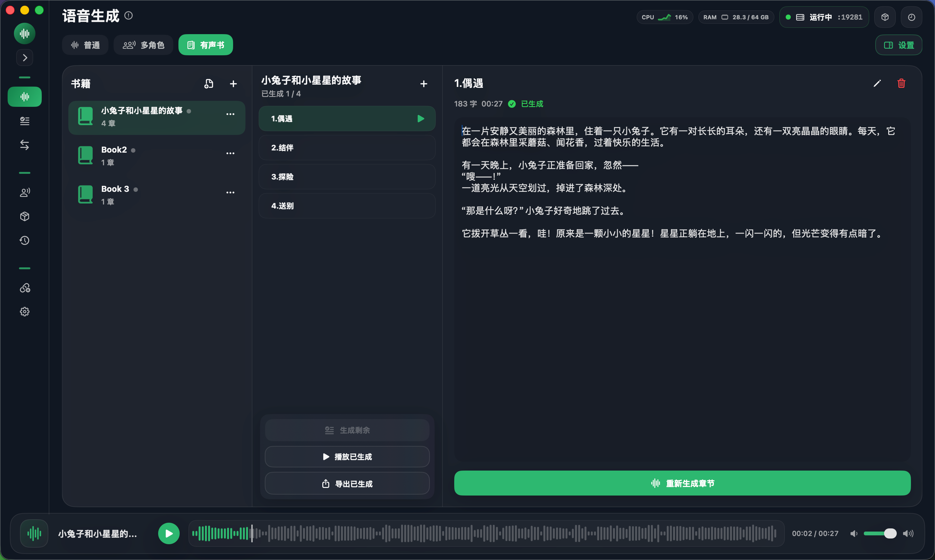
Task: Delete chapter with red trash icon
Action: (x=901, y=83)
